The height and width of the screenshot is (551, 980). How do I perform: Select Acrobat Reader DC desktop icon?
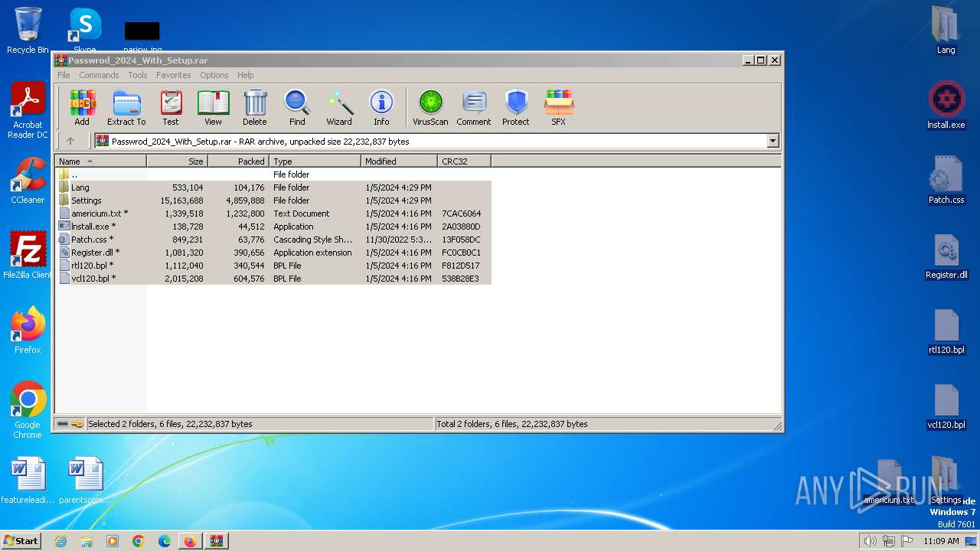28,111
